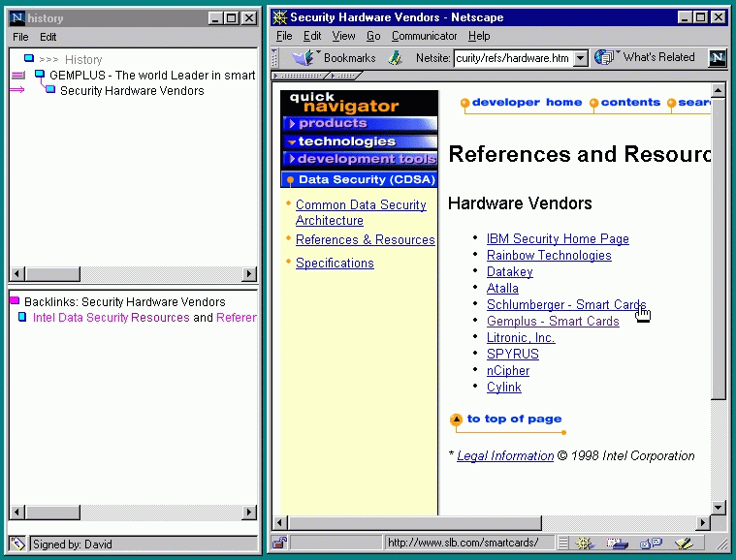
Task: Open the Communicator menu
Action: point(425,36)
